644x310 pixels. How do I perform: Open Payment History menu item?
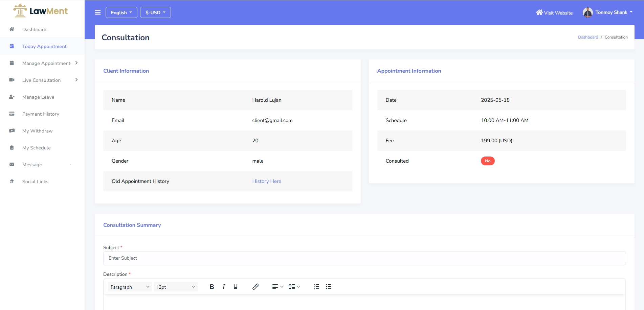(x=41, y=114)
